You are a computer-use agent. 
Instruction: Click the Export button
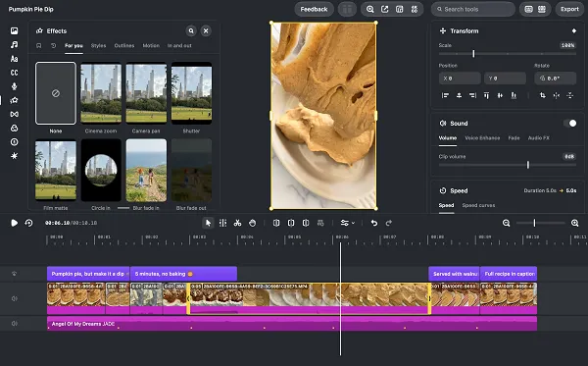pos(569,9)
